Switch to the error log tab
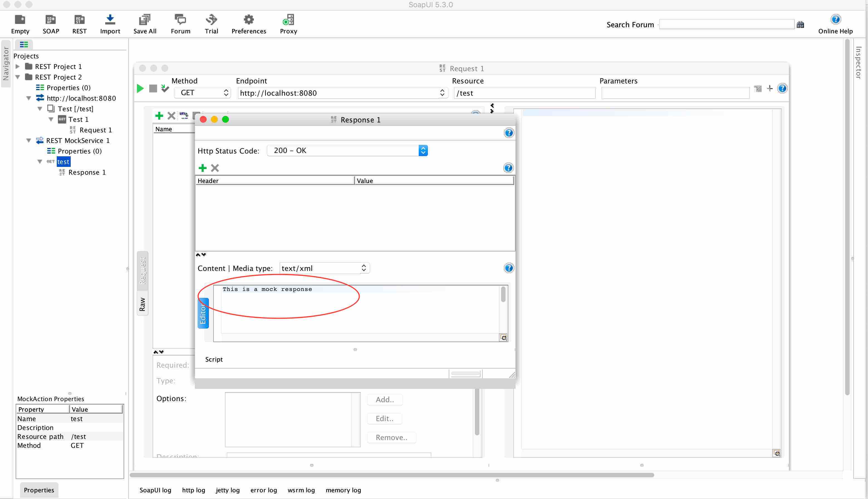Image resolution: width=868 pixels, height=499 pixels. pyautogui.click(x=263, y=490)
